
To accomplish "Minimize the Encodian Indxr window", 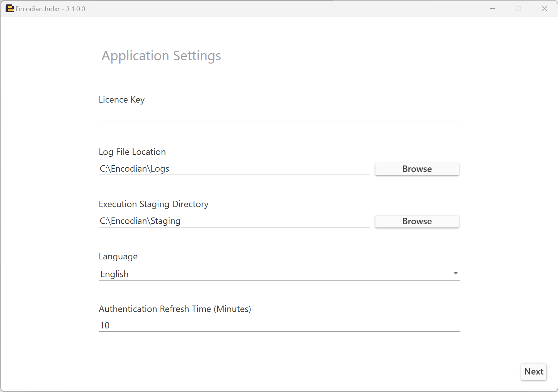I will pos(492,9).
